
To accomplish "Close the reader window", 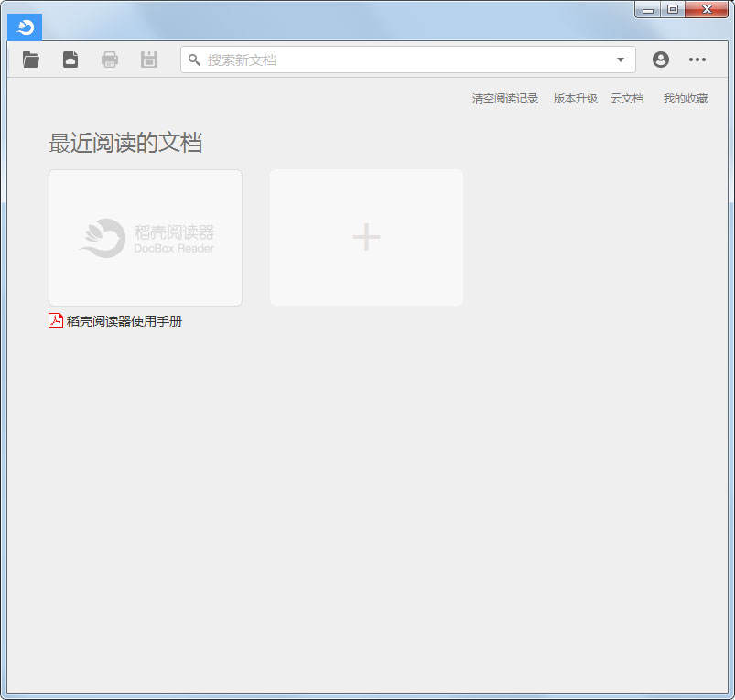I will 707,9.
